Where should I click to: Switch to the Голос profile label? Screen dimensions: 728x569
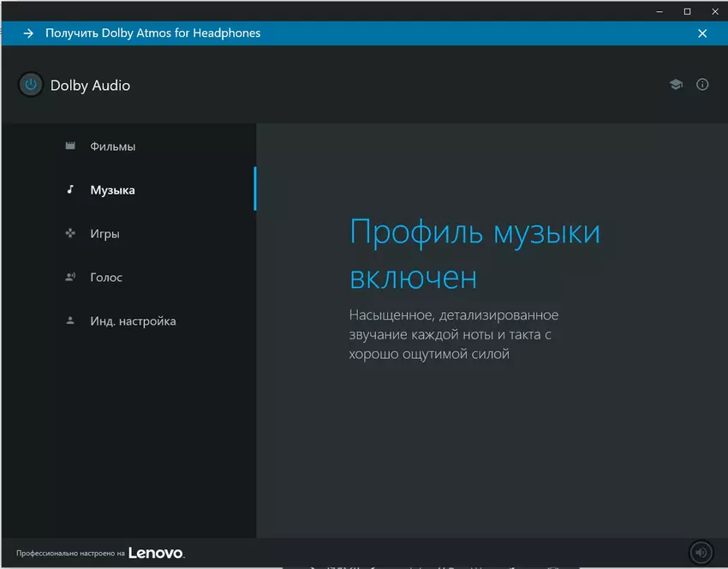pos(106,278)
